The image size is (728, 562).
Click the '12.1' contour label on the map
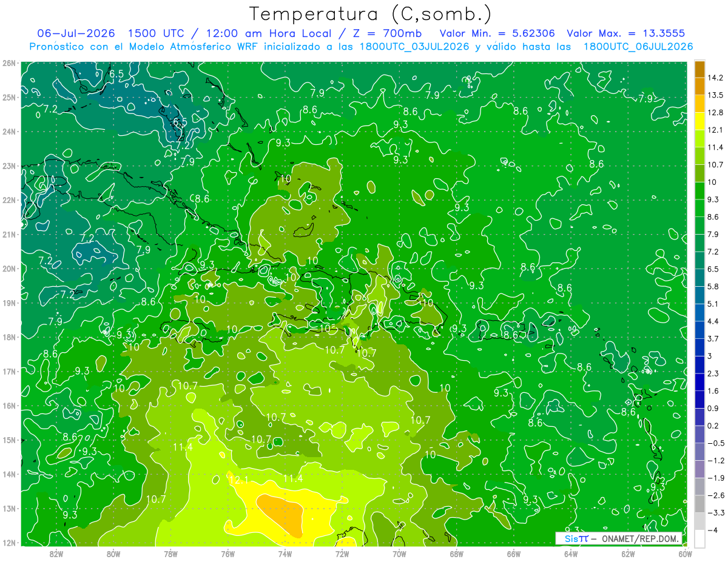[x=240, y=480]
